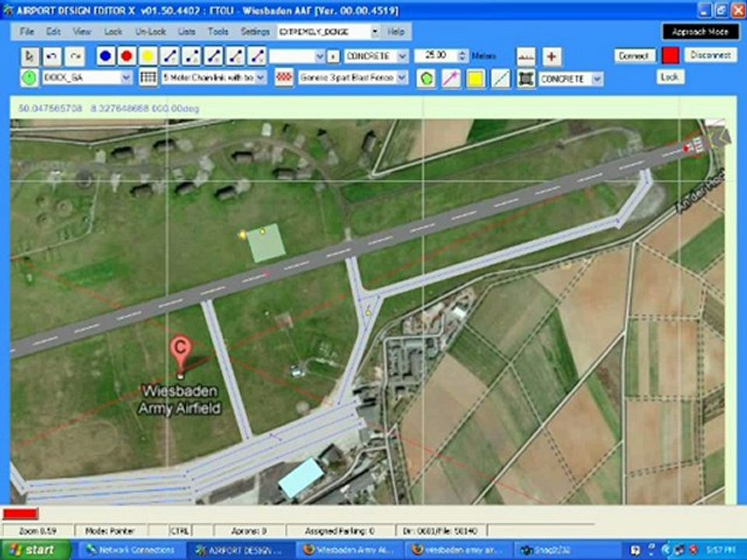The width and height of the screenshot is (747, 560).
Task: Choose the dotted taxi link tool
Action: pyautogui.click(x=191, y=56)
